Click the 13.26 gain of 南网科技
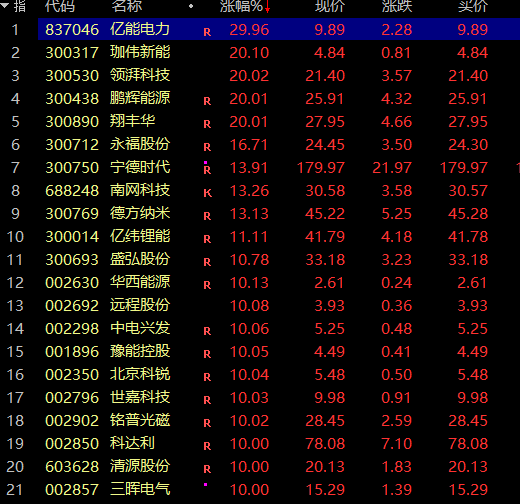 coord(249,191)
